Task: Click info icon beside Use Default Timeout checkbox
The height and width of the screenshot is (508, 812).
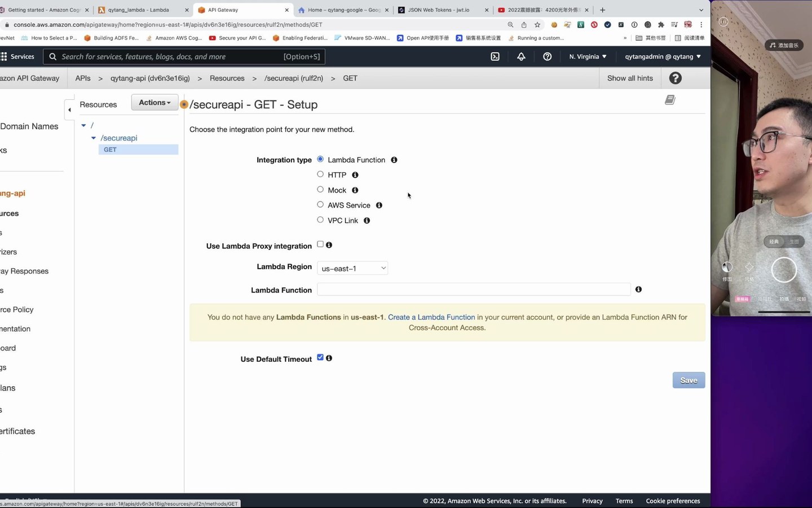Action: (x=329, y=358)
